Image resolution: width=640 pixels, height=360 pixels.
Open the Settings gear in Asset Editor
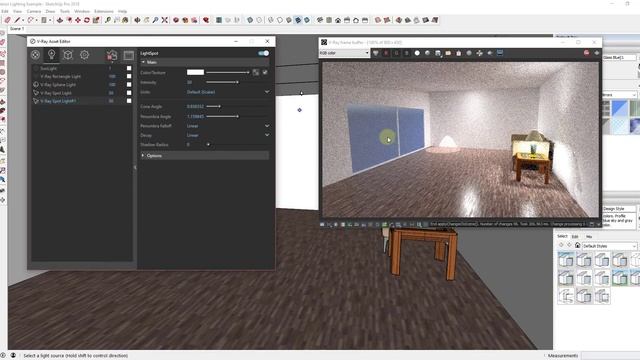pos(84,55)
